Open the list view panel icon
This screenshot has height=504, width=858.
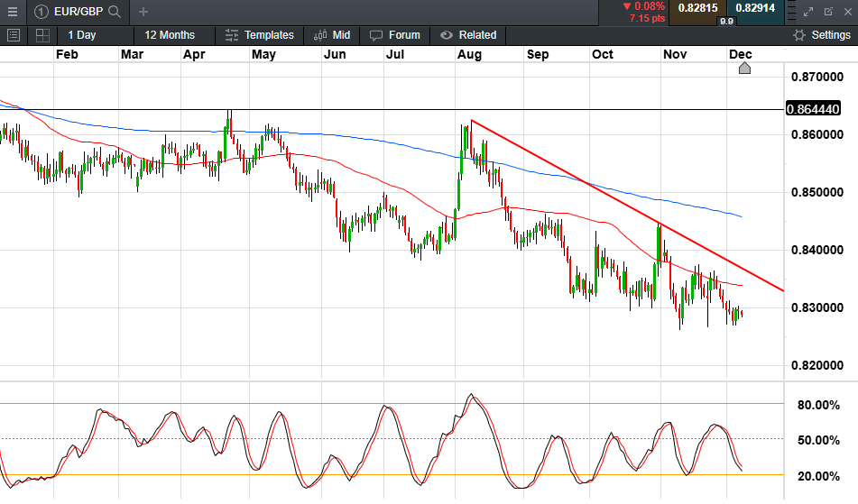[14, 35]
